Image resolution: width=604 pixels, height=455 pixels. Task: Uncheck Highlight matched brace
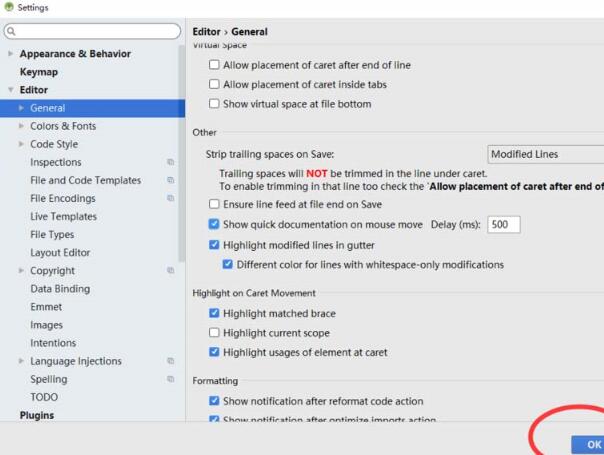click(214, 314)
